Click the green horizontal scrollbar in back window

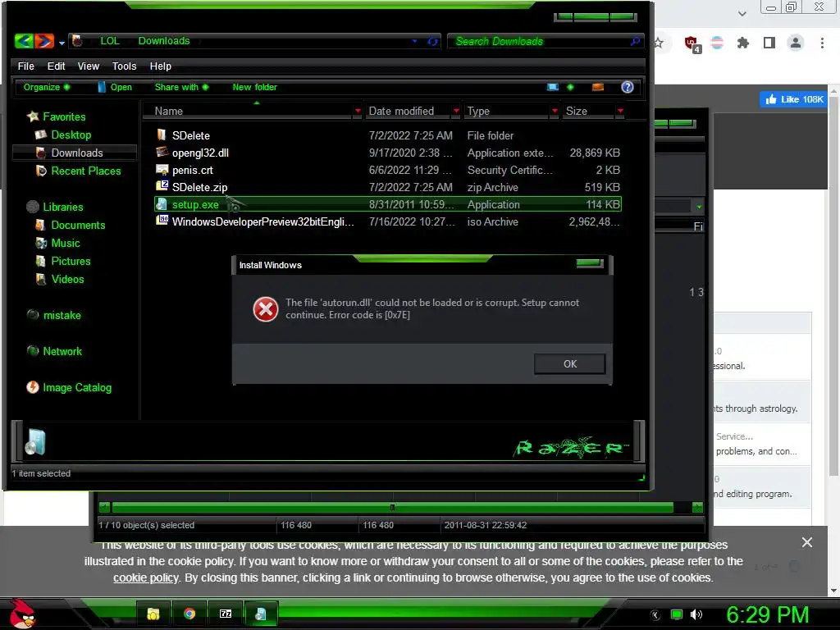(x=393, y=507)
